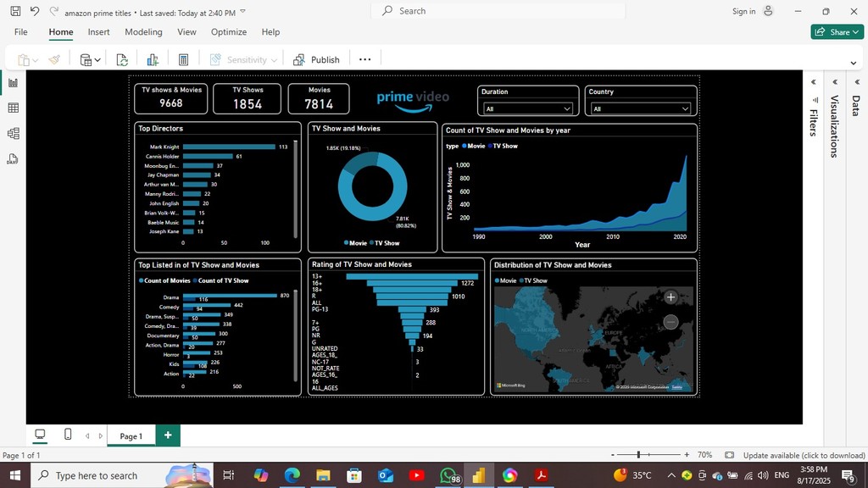
Task: Click the Save icon in title bar
Action: [x=15, y=11]
